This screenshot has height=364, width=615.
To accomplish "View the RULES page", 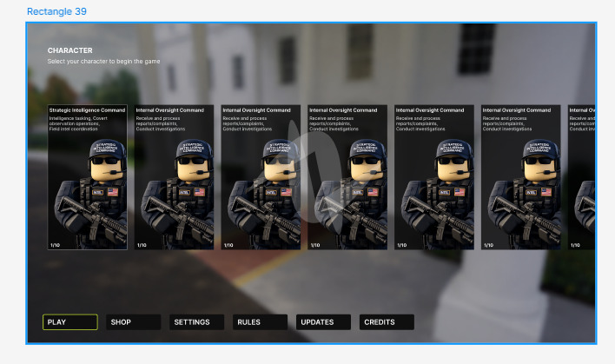I will [x=260, y=322].
